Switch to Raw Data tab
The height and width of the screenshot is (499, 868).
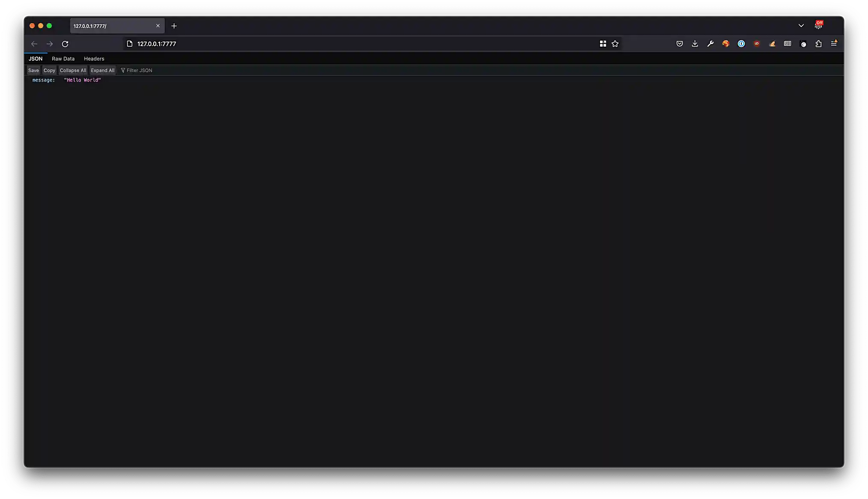point(63,58)
